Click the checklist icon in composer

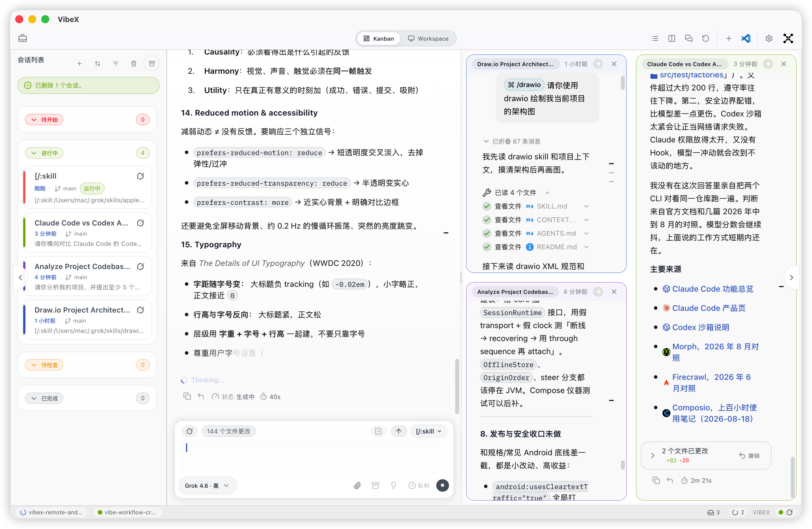378,431
